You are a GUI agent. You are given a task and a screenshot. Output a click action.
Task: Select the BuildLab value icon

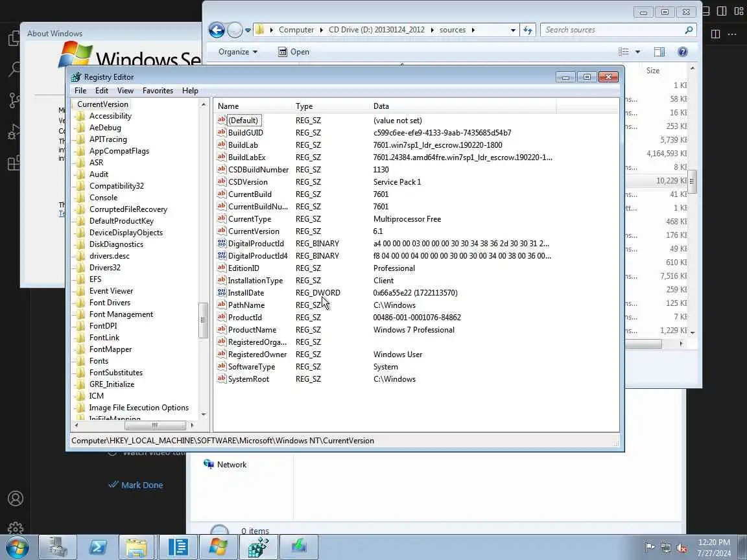[x=222, y=145]
